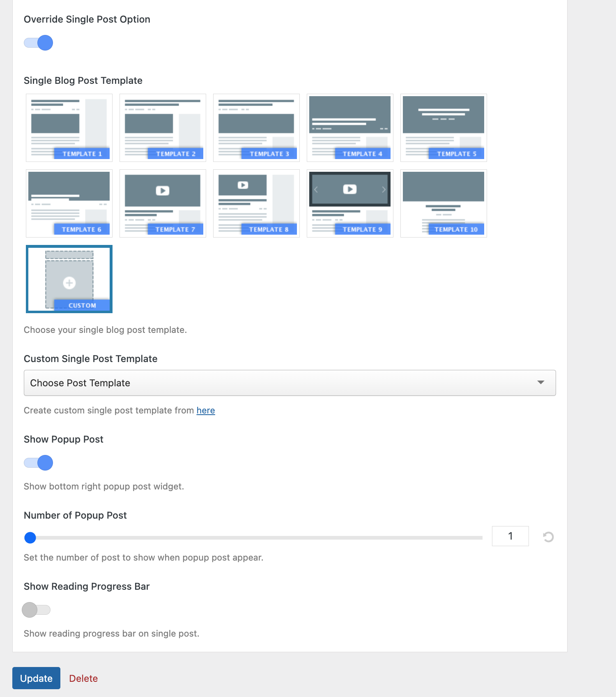The image size is (616, 697).
Task: Select the Template 6 layout thumbnail
Action: pos(69,203)
